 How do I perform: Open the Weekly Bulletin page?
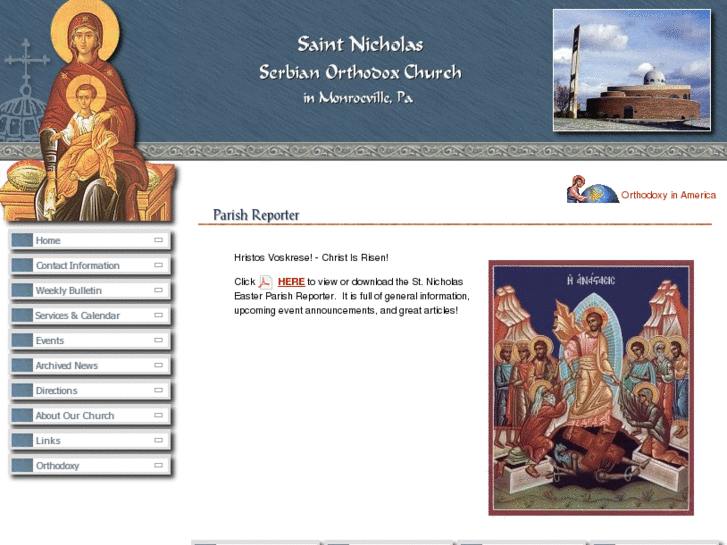[x=90, y=290]
